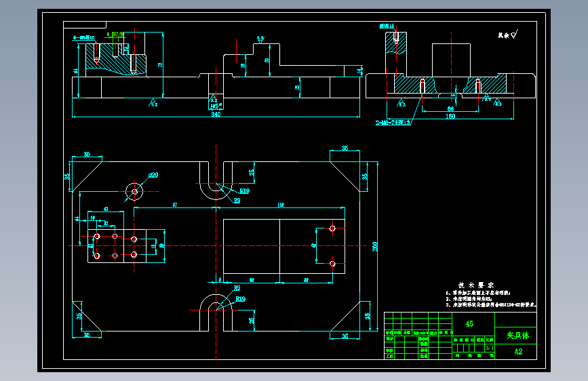
Task: Select the R9 label of the upper slot
Action: [237, 201]
